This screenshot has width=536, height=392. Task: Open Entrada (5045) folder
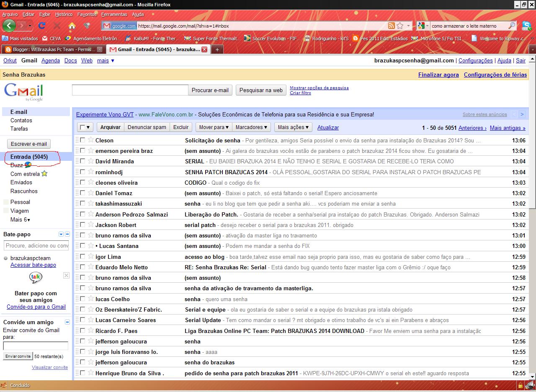tap(29, 157)
